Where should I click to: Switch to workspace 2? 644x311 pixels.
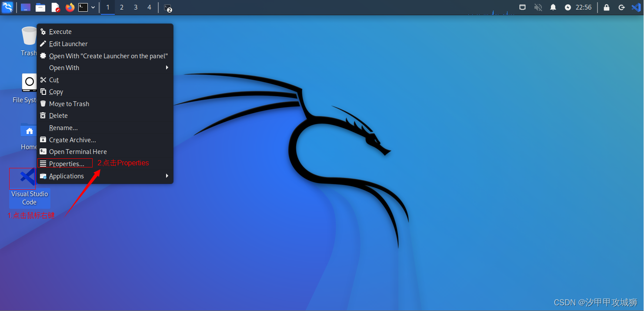pos(122,7)
